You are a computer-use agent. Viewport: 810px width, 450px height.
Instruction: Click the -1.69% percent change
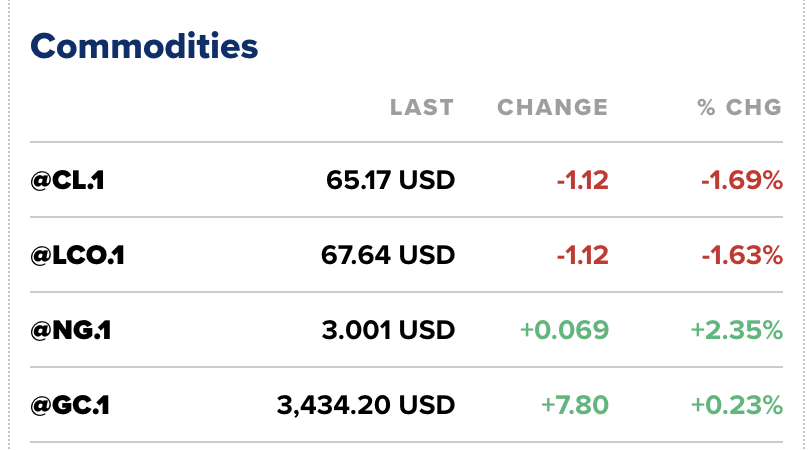click(741, 181)
